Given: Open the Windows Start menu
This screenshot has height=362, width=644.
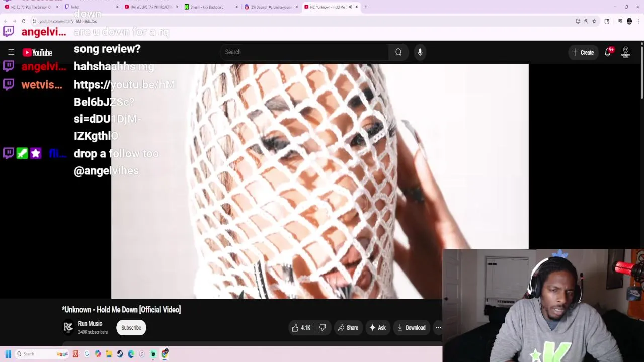Looking at the screenshot, I should (x=8, y=354).
